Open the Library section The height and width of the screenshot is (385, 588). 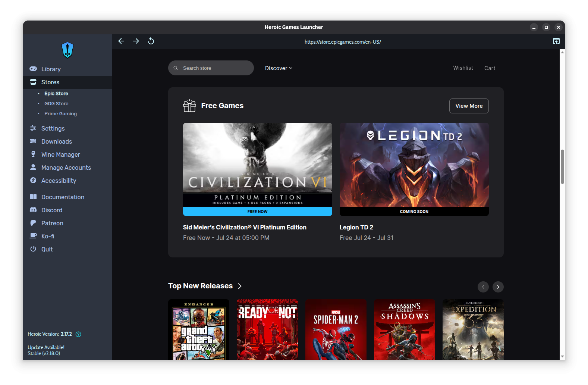[67, 69]
